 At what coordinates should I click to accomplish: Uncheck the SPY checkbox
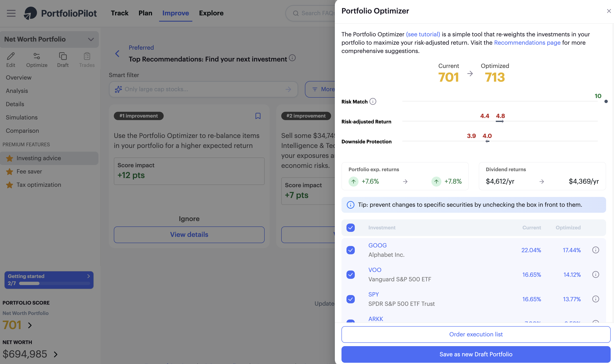(x=350, y=299)
